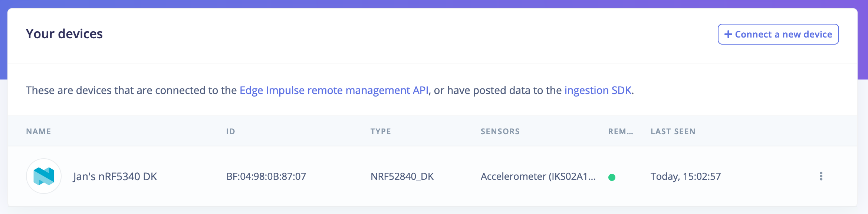Click the devices description paragraph text

330,90
